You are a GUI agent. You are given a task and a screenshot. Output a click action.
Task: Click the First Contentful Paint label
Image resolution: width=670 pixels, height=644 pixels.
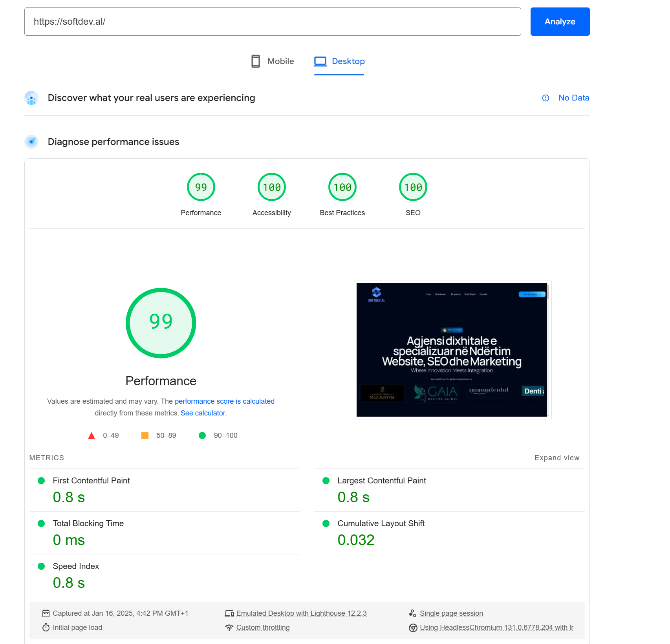pos(91,481)
